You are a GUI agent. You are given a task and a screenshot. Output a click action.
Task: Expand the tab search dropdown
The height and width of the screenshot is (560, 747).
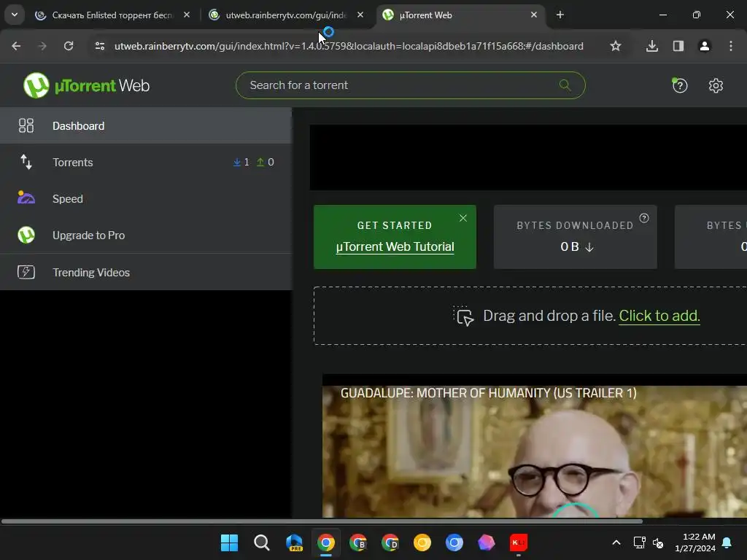click(x=15, y=15)
